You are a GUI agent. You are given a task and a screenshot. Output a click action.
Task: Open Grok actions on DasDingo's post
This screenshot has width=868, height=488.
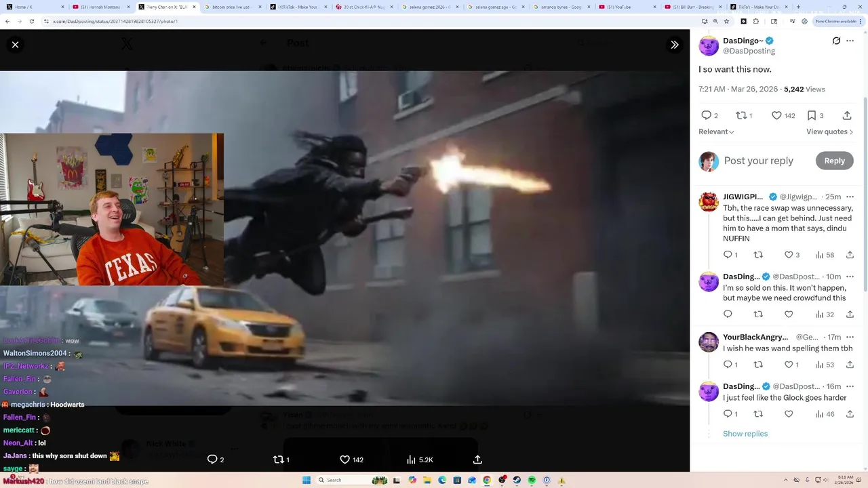point(836,41)
